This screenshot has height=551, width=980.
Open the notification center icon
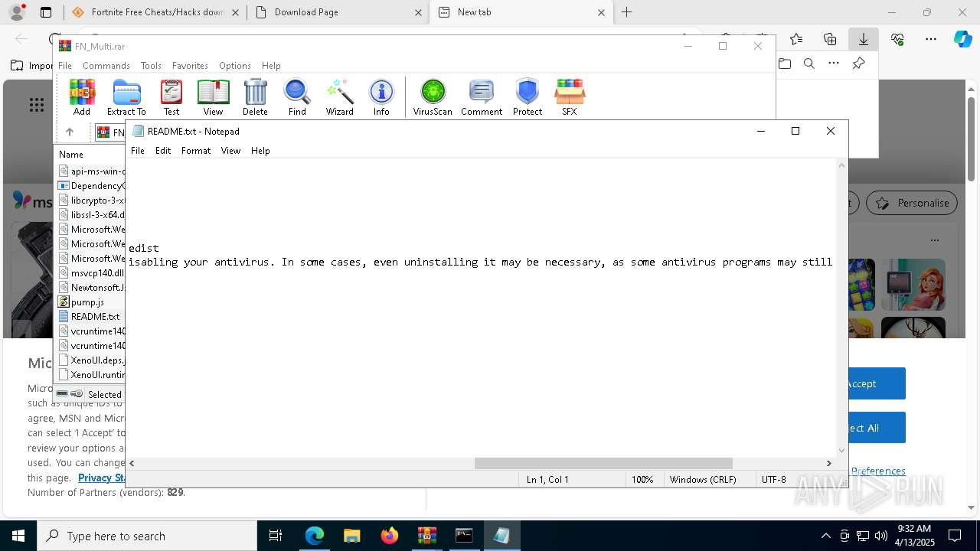[955, 536]
